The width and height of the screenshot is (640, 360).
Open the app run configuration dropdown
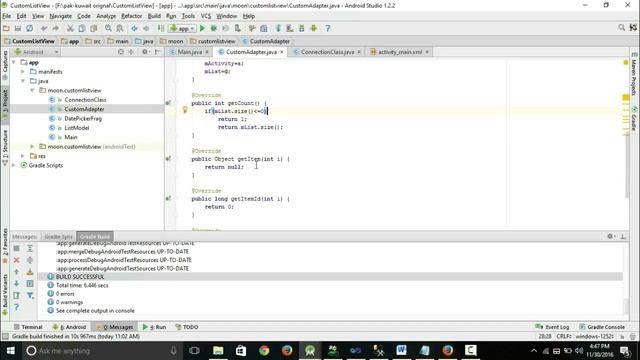coord(182,28)
